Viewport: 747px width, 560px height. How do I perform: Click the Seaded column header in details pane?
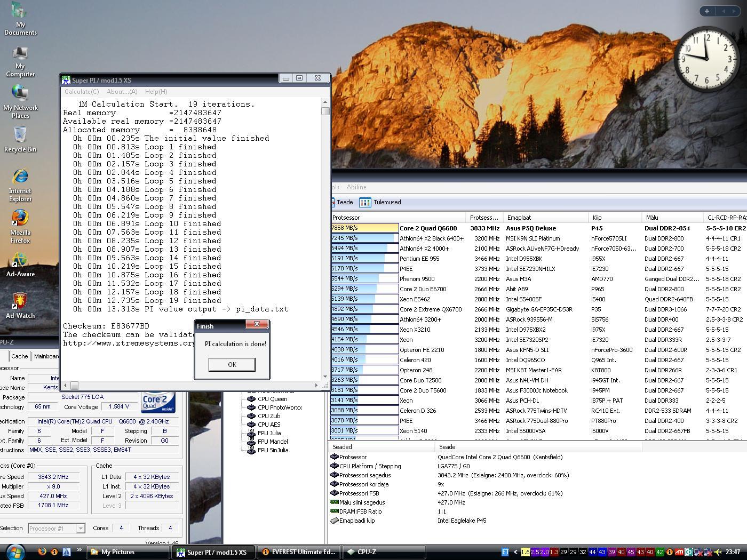(x=382, y=447)
